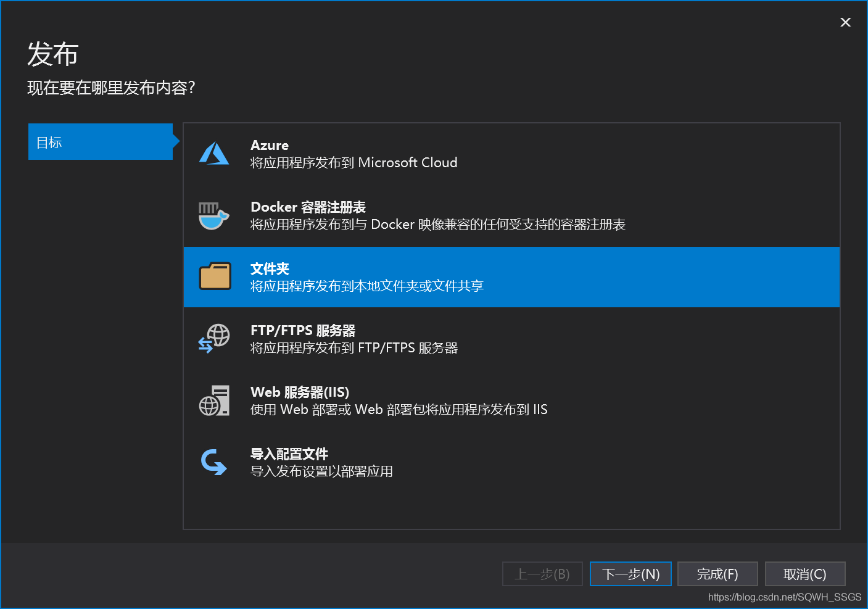Select the Azure cloud icon

pyautogui.click(x=213, y=154)
